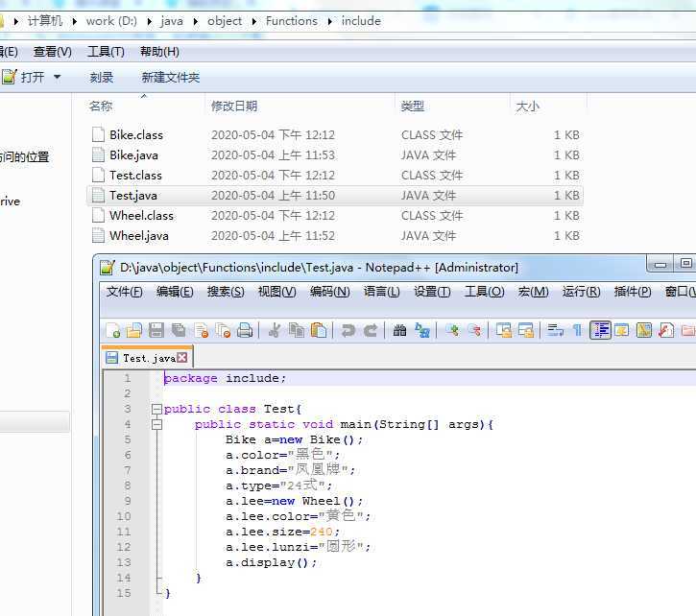This screenshot has height=616, width=696.
Task: Open the 打开 dropdown arrow in Explorer
Action: click(57, 78)
